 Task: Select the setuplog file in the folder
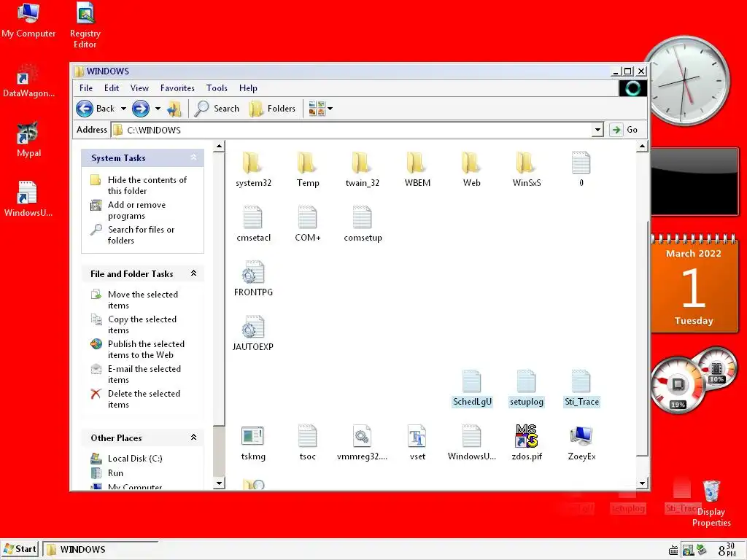click(527, 388)
